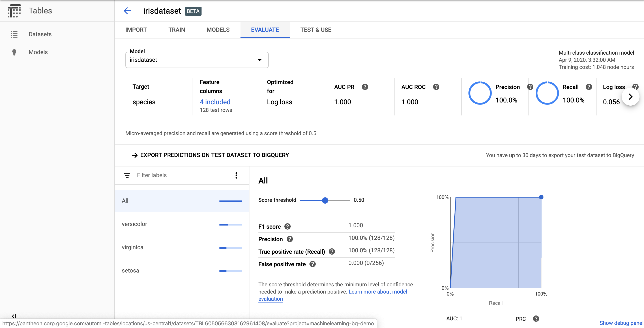644x328 pixels.
Task: Click the back arrow beside irisdataset
Action: click(x=127, y=11)
